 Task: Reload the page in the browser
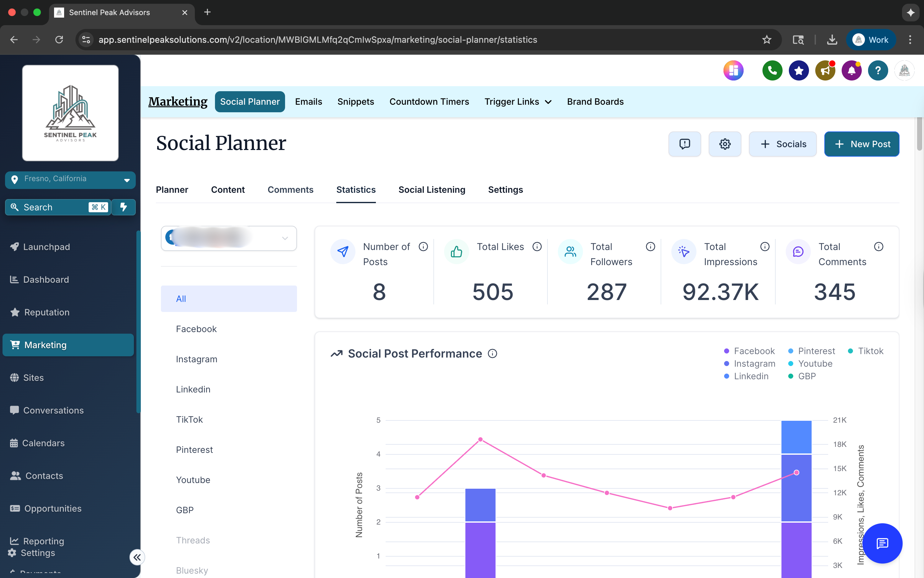tap(59, 40)
